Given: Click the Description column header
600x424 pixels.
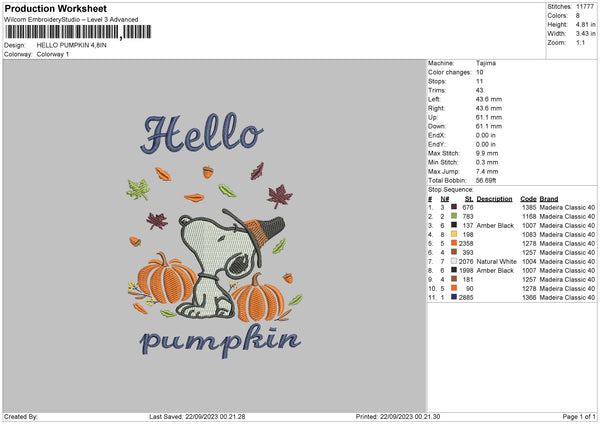Looking at the screenshot, I should click(x=494, y=199).
